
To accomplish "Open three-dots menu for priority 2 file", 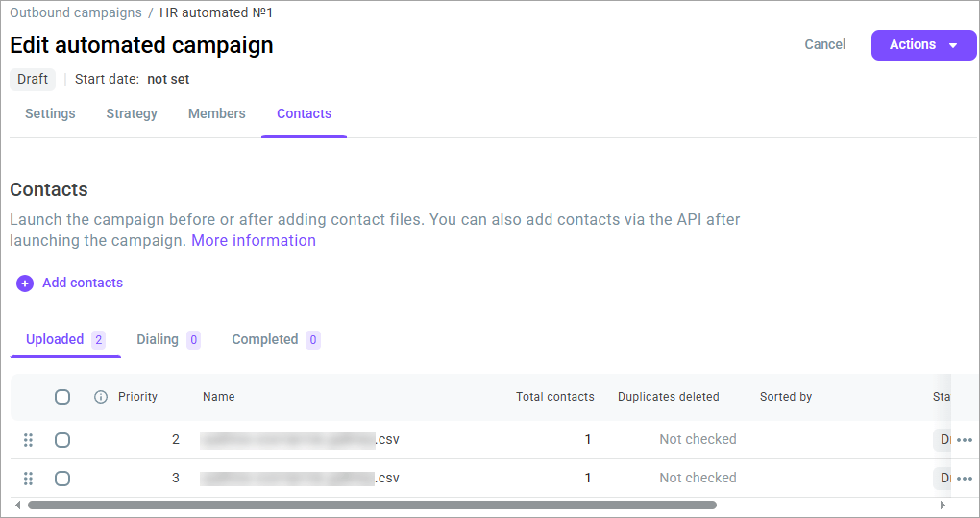I will (965, 440).
